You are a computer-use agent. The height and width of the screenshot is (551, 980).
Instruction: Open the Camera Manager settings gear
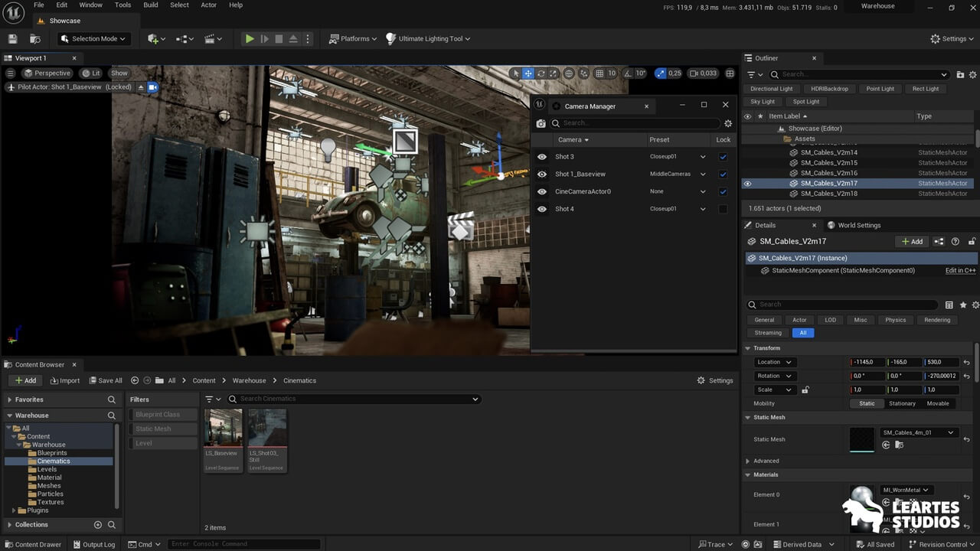coord(728,123)
